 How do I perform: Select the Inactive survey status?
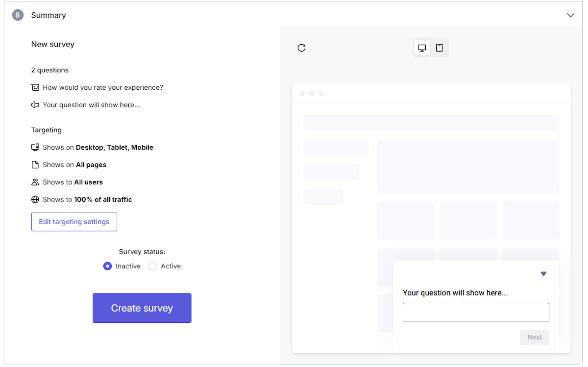pyautogui.click(x=107, y=266)
